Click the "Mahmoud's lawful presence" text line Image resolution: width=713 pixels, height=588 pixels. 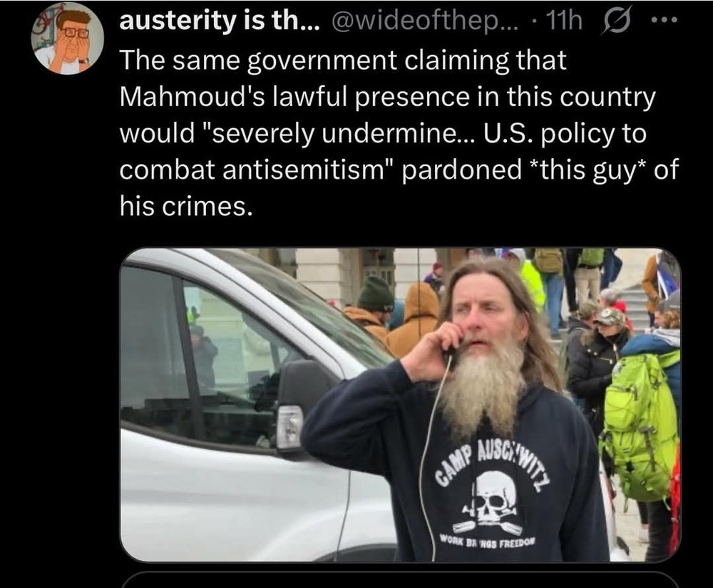coord(388,97)
